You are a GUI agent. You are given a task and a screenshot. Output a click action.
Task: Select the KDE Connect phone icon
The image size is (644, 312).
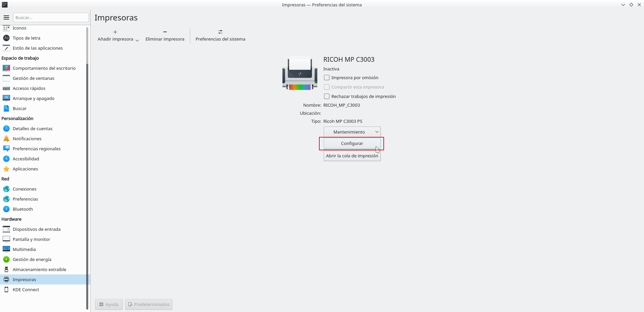pyautogui.click(x=6, y=290)
